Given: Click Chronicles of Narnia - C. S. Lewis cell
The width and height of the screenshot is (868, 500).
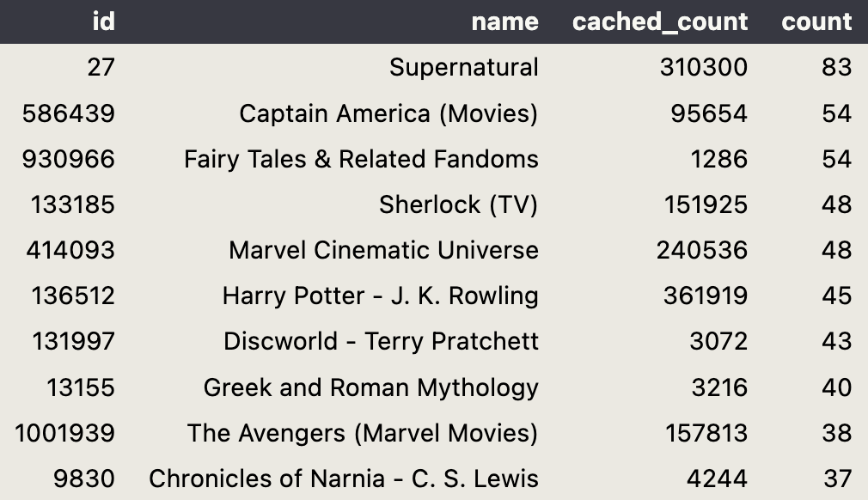Looking at the screenshot, I should 344,479.
